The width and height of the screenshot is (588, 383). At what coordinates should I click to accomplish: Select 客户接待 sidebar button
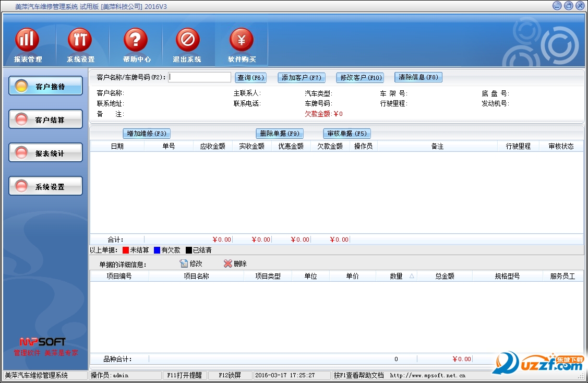(x=46, y=86)
